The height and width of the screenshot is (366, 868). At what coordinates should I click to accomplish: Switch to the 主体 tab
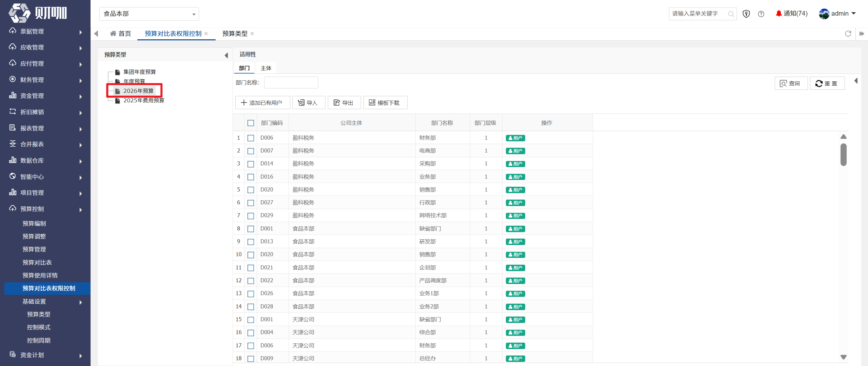coord(266,68)
